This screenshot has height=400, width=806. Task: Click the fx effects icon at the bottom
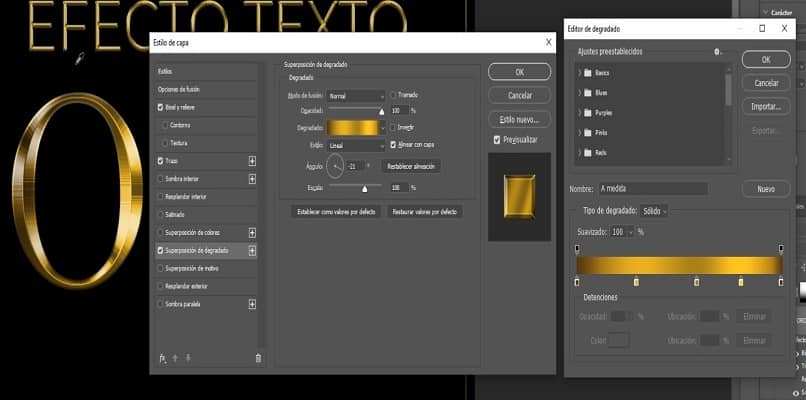[x=162, y=357]
